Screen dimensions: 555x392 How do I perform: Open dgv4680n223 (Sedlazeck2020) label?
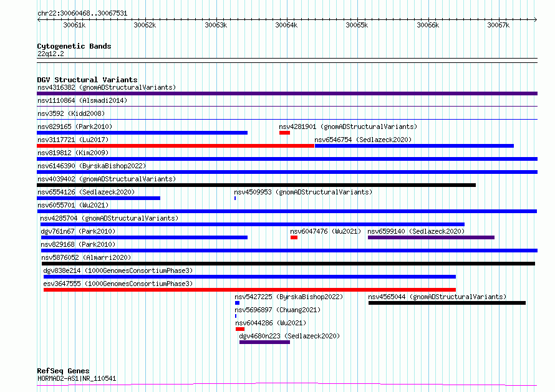(x=289, y=336)
